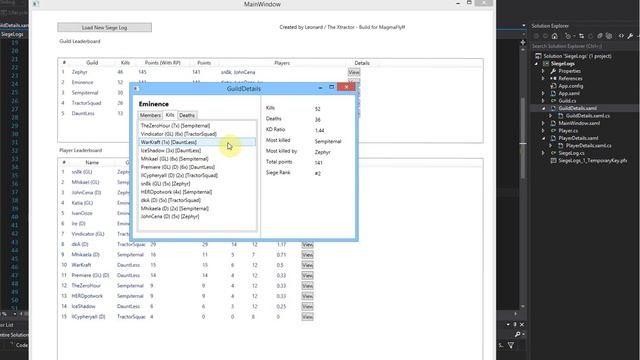Click the Solution 'SiegeLogs' icon
This screenshot has width=640, height=360.
pyautogui.click(x=538, y=56)
